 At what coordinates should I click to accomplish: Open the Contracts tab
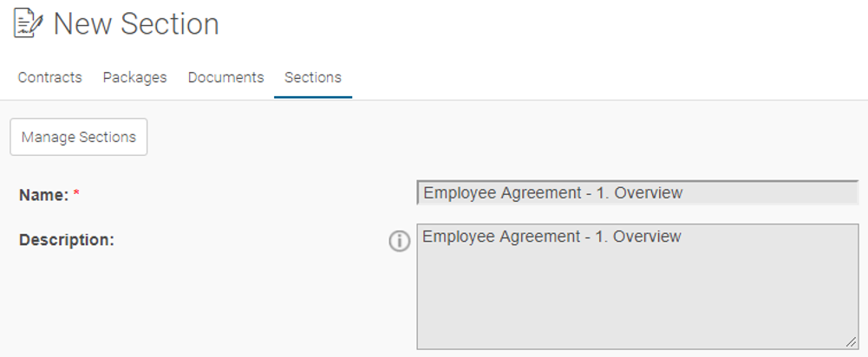(49, 77)
